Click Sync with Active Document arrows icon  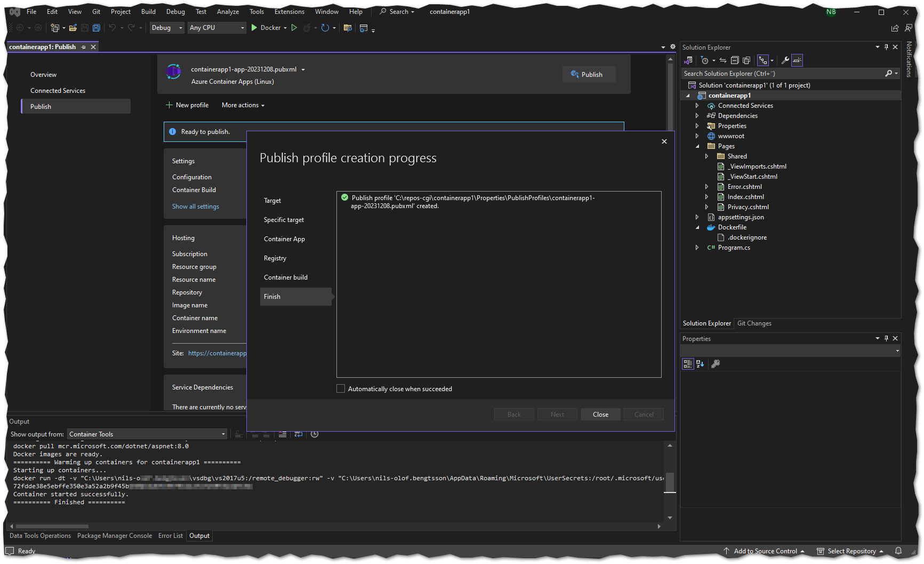pos(723,60)
